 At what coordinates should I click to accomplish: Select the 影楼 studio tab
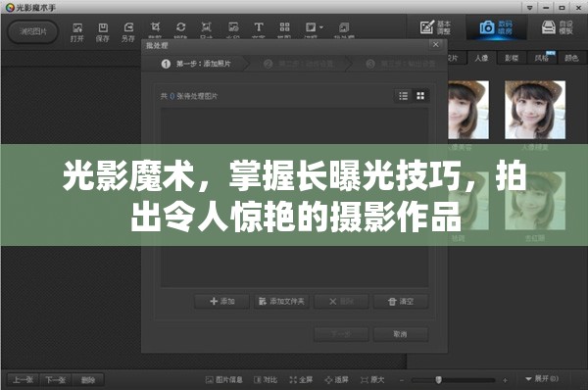tap(512, 58)
